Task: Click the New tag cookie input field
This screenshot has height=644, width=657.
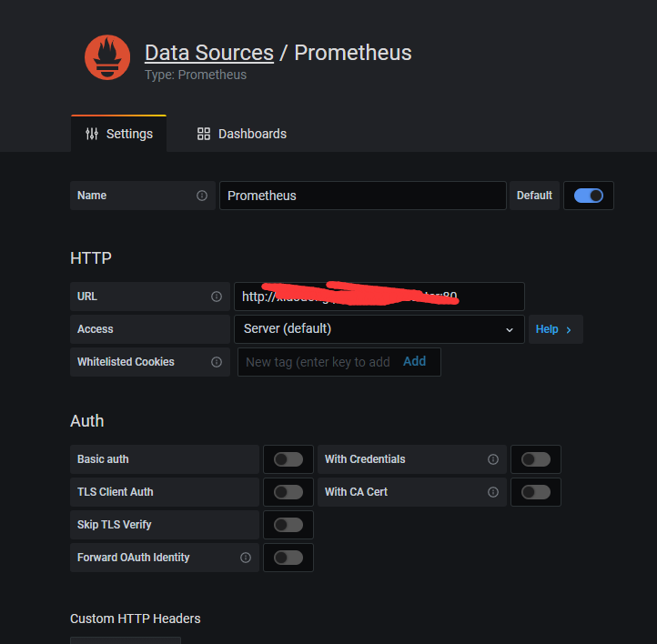Action: (318, 362)
